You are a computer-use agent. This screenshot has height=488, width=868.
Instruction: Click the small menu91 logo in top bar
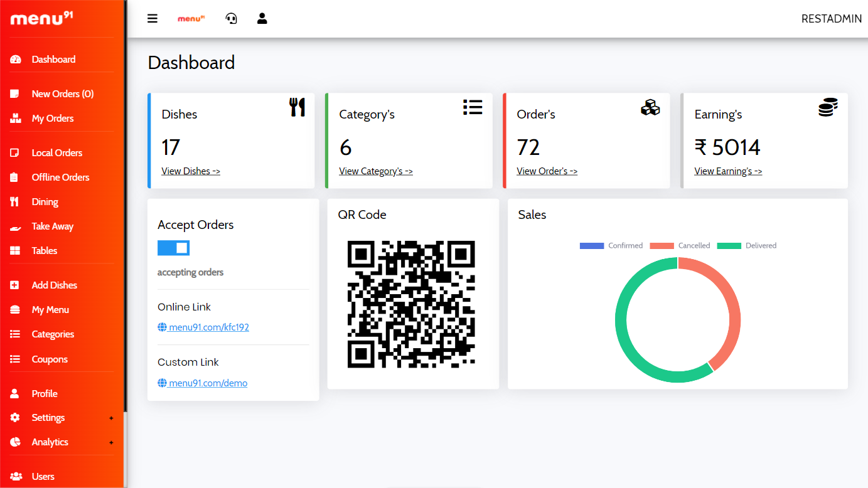191,18
